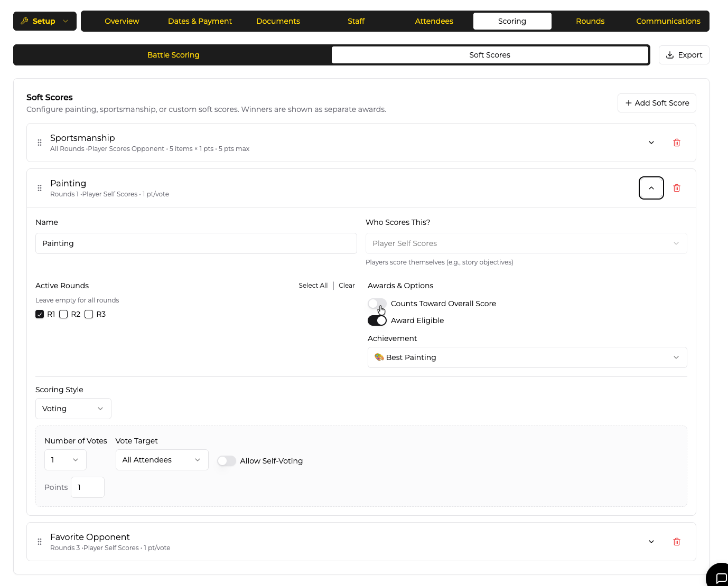
Task: Click the Painting row drag handle
Action: point(40,188)
